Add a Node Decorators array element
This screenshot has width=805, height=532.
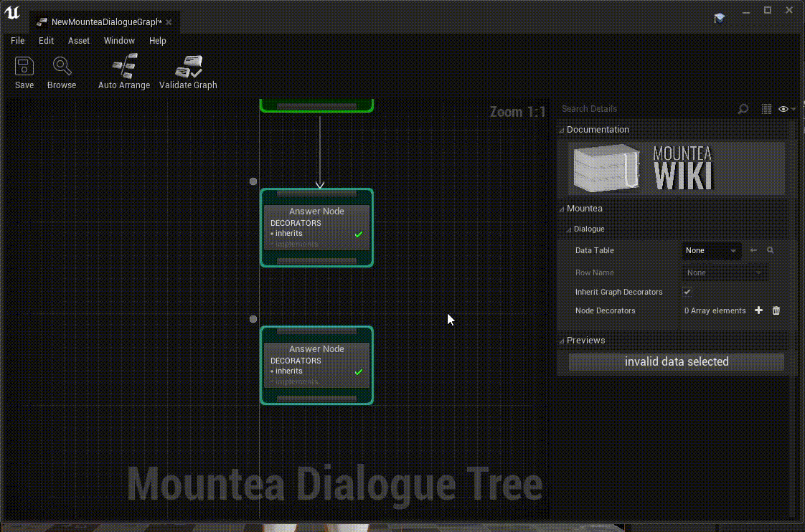(759, 310)
